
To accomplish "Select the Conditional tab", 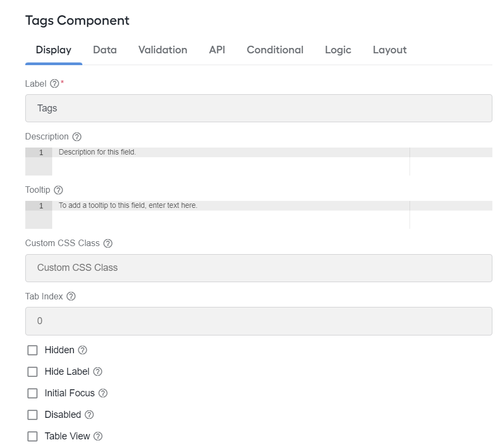I will pyautogui.click(x=275, y=50).
